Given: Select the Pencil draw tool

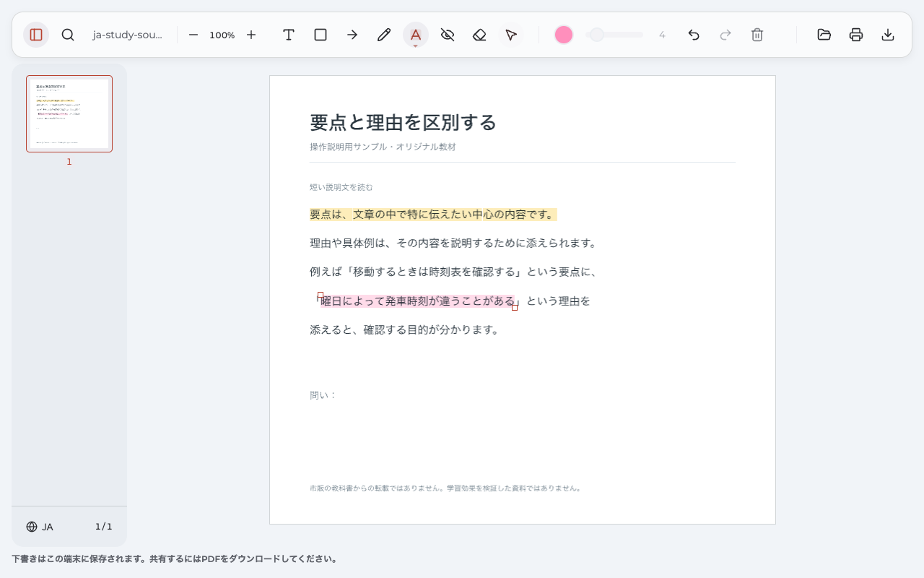Looking at the screenshot, I should coord(384,35).
